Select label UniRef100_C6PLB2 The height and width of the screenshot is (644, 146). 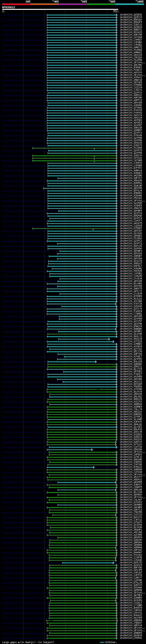click(x=131, y=572)
